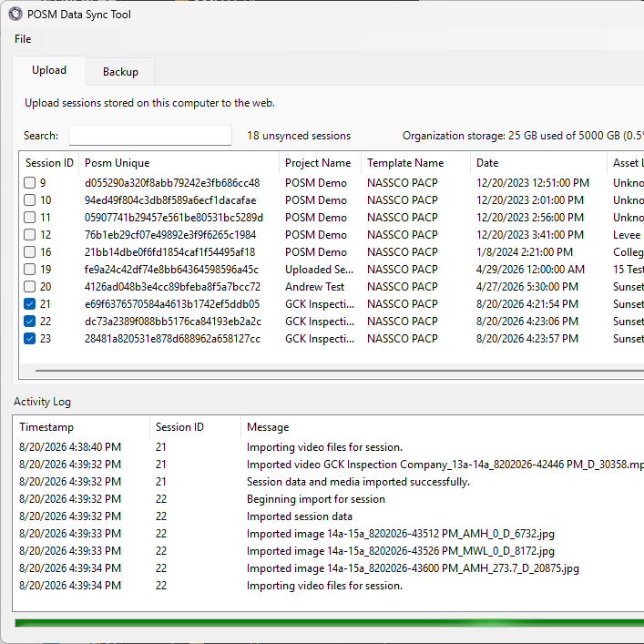Select log entry for image AMH_273.7_D_20875.jpg
Viewport: 644px width, 644px height.
[413, 568]
